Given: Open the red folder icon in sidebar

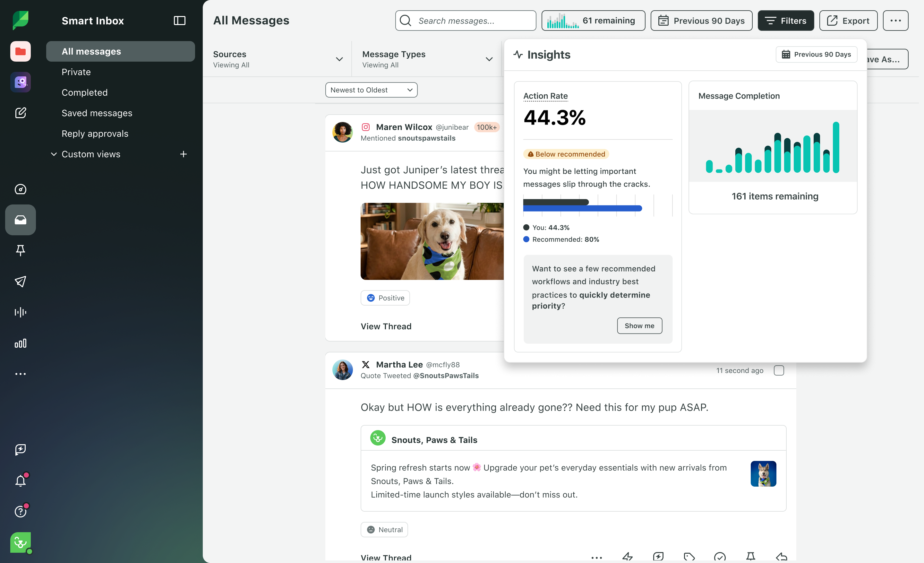Looking at the screenshot, I should tap(20, 51).
